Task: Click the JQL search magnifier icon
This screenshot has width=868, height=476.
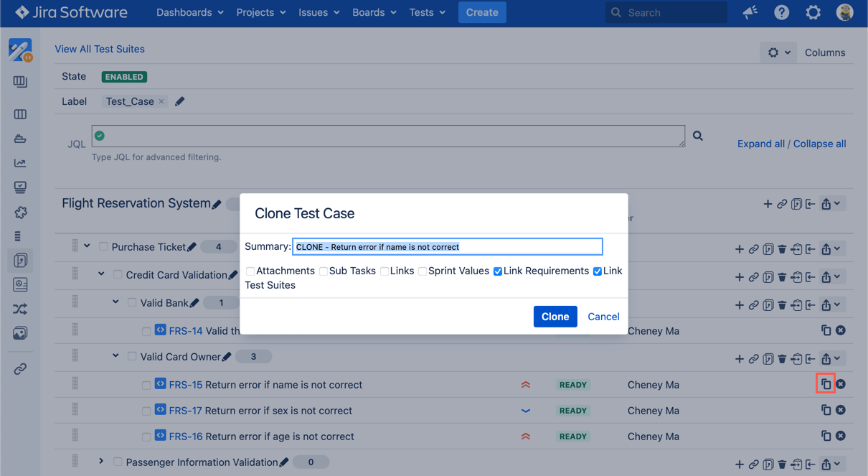Action: pos(697,136)
